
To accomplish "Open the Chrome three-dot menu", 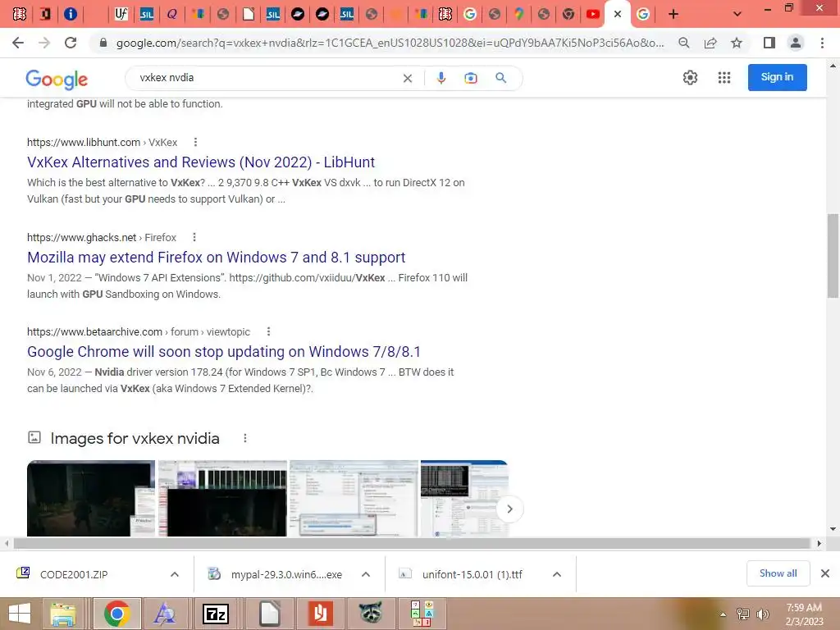I will 822,43.
